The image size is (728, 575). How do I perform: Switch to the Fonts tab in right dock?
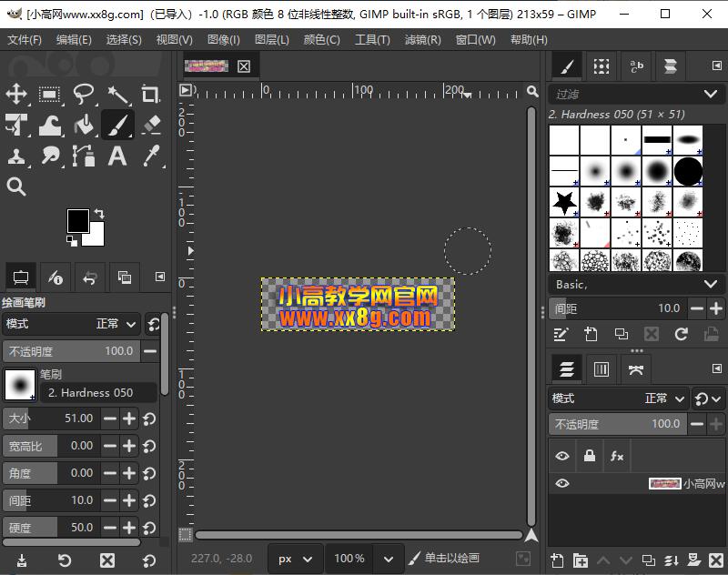[x=636, y=66]
